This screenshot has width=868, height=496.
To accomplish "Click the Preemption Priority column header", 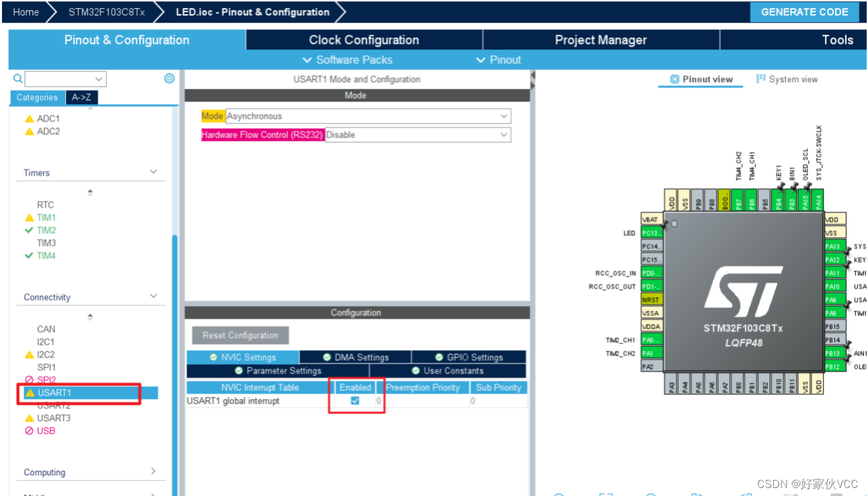I will coord(423,387).
